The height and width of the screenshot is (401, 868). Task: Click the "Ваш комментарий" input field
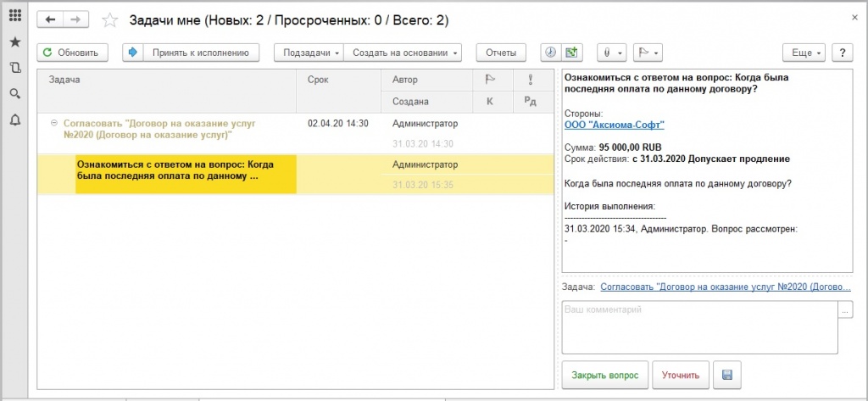point(699,327)
